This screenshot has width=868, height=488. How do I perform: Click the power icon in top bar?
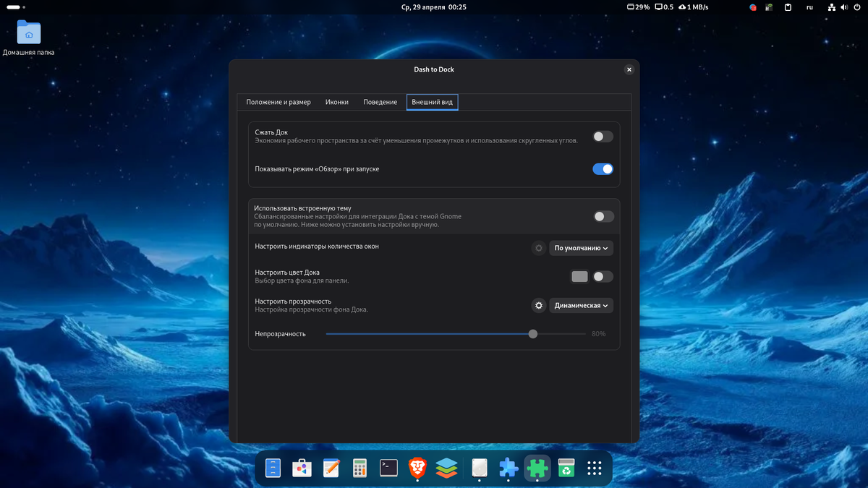coord(856,7)
